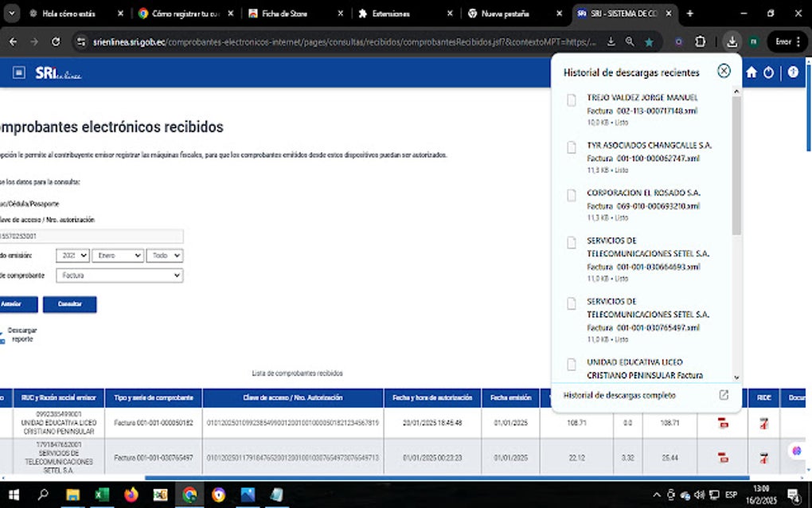This screenshot has height=508, width=812.
Task: Open the Extensions puzzle icon
Action: coord(701,41)
